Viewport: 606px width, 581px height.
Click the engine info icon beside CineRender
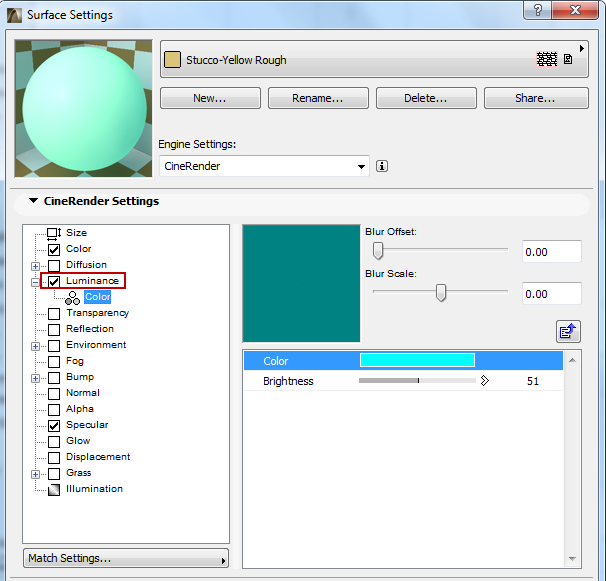click(382, 166)
